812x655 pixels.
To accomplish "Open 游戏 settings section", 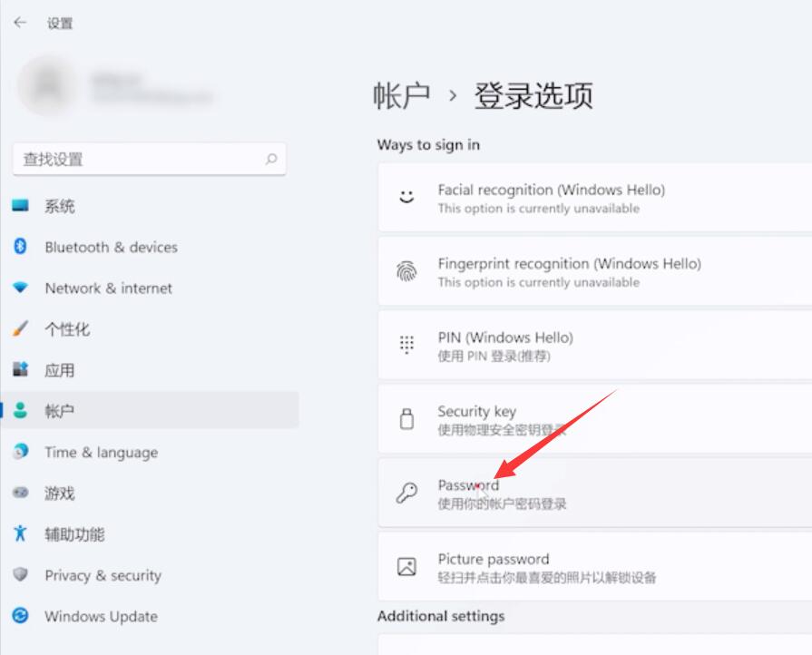I will tap(149, 493).
